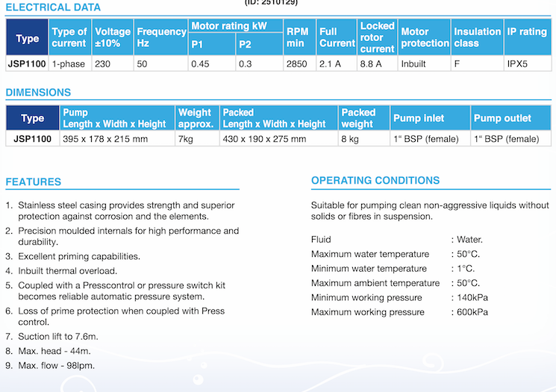Screen dimensions: 556x392
Task: Click the 'Motor protection' header
Action: click(x=425, y=37)
